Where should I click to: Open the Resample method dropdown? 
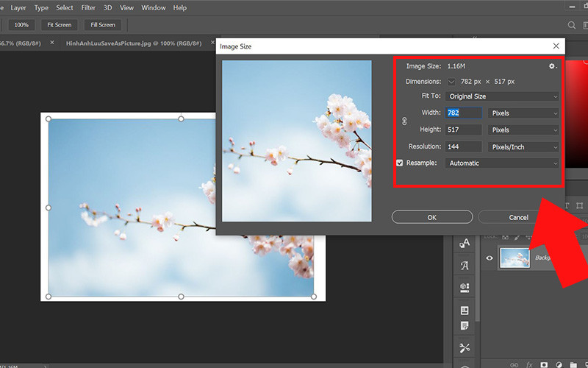(502, 163)
